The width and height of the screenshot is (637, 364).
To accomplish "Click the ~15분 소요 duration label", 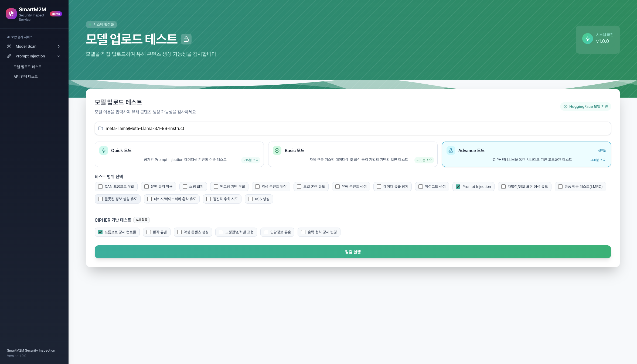I will coord(251,160).
